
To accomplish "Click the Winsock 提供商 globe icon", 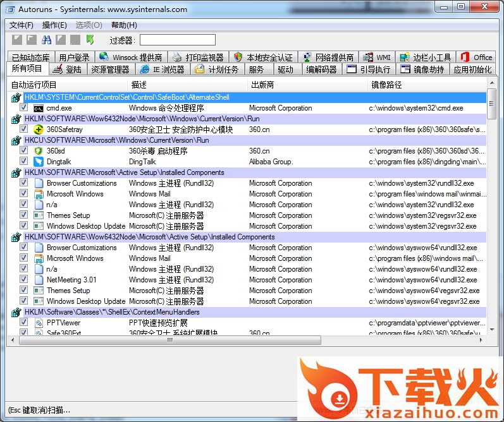I will [x=104, y=57].
